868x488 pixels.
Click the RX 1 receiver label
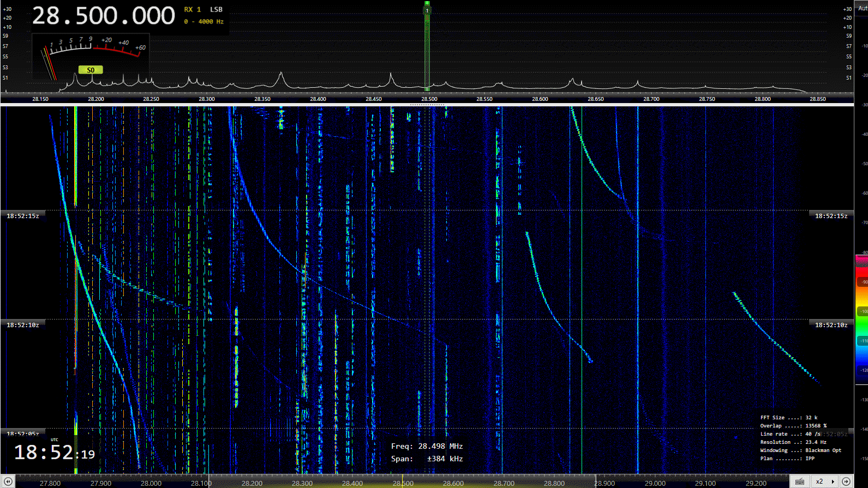point(192,9)
